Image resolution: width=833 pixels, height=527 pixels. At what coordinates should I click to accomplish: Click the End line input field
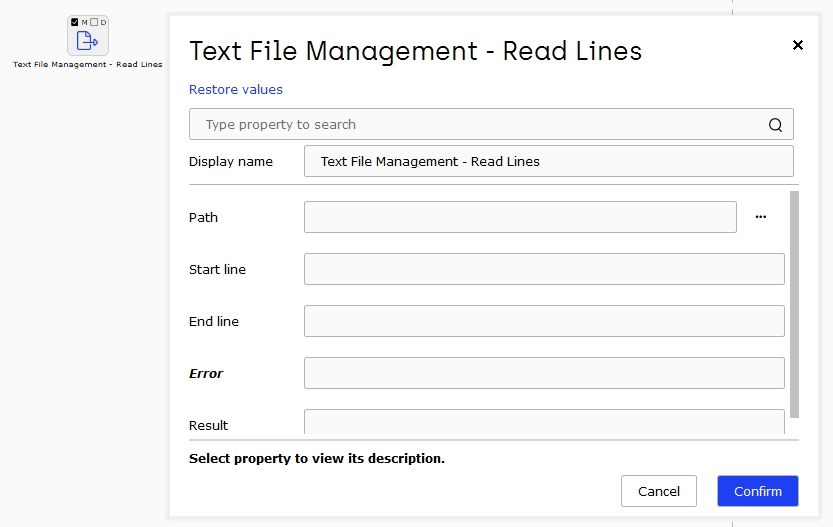coord(544,321)
